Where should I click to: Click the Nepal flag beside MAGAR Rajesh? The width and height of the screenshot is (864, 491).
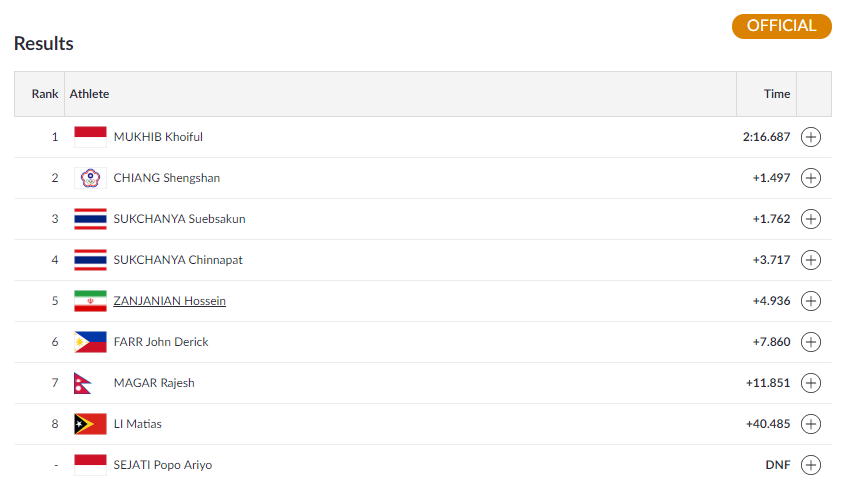(x=83, y=383)
